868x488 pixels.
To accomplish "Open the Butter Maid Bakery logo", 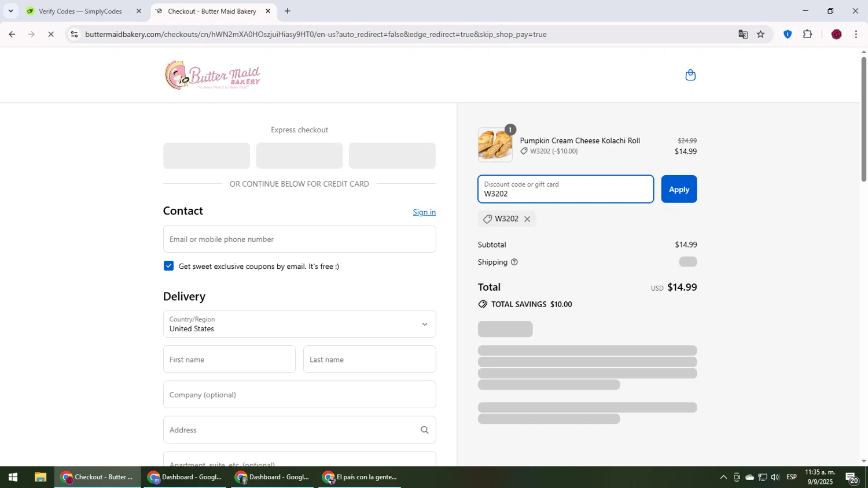I will click(x=212, y=75).
